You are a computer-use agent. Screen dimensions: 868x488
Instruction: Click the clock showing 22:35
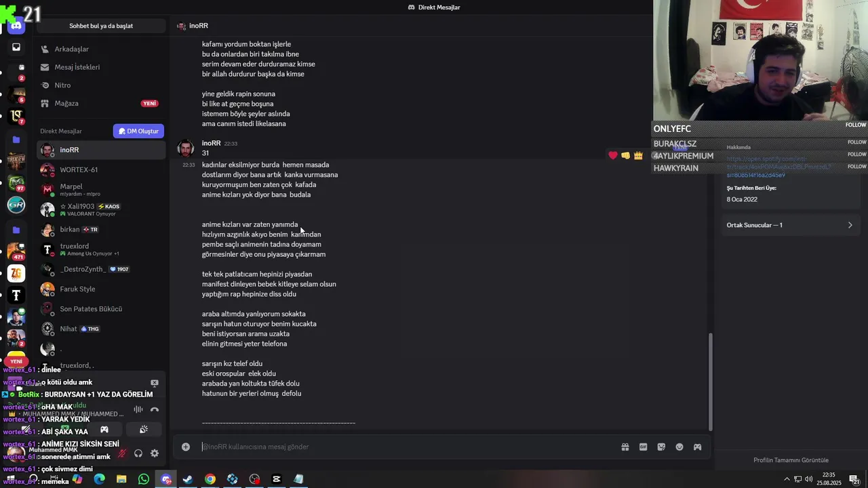pos(829,479)
